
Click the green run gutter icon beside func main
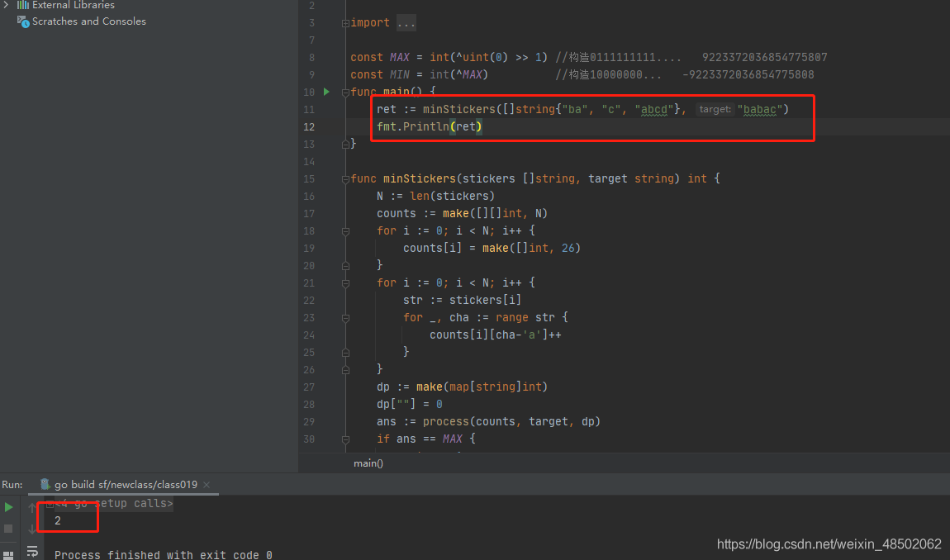pyautogui.click(x=326, y=92)
